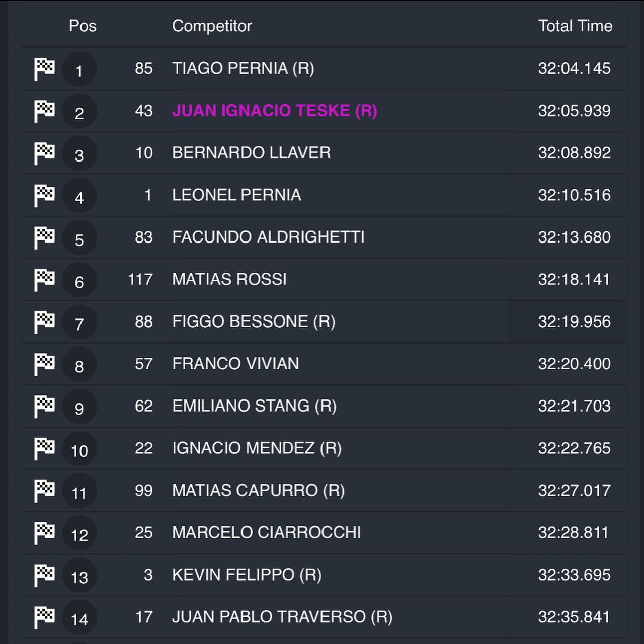Open the highlighted Juan Ignacio Teske entry
644x644 pixels.
click(275, 111)
